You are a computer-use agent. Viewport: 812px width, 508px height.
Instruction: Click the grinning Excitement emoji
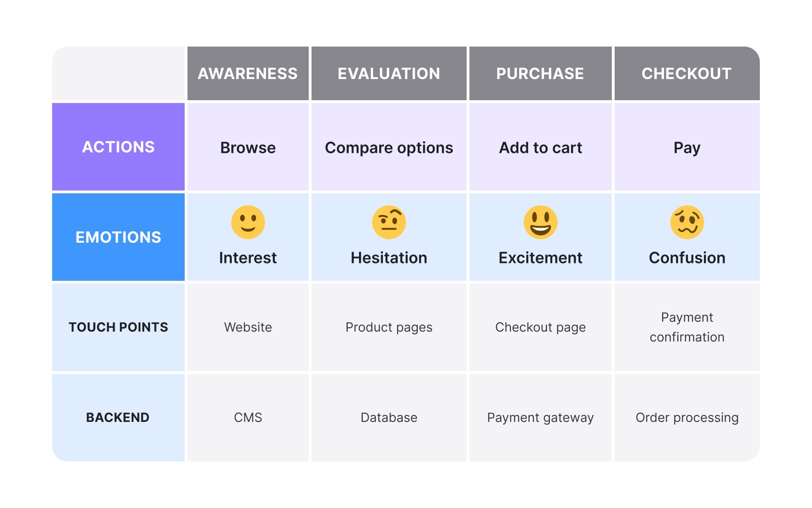point(540,222)
